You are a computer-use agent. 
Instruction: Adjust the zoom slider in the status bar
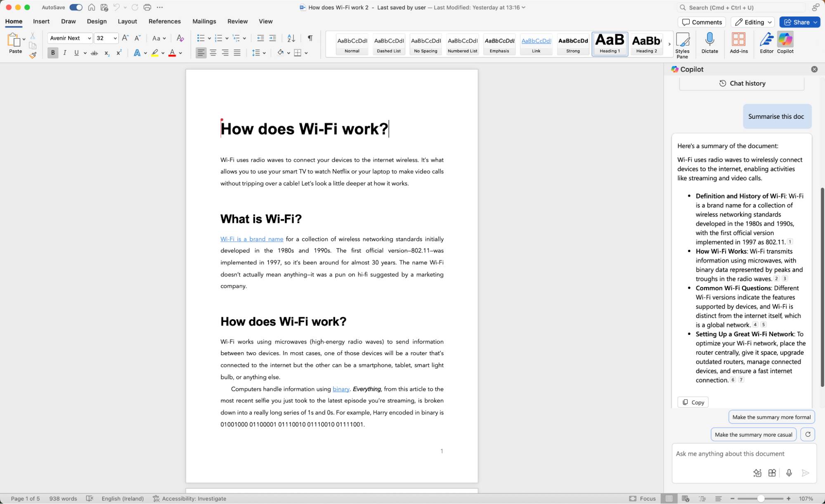[761, 498]
